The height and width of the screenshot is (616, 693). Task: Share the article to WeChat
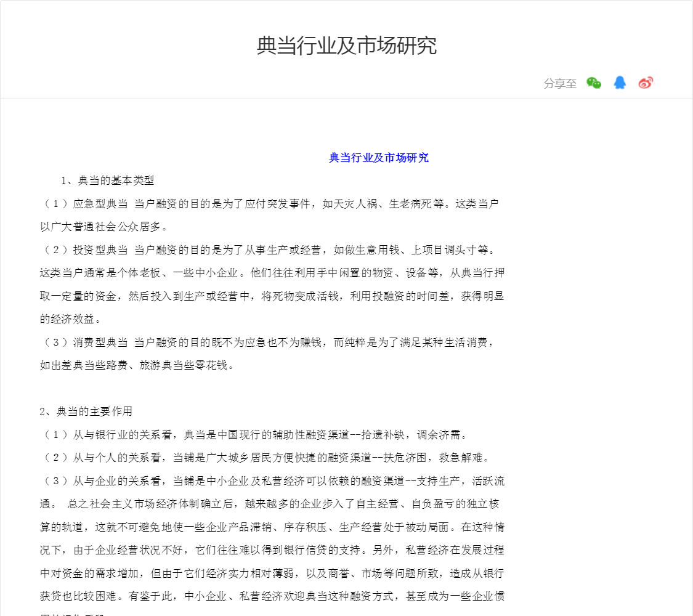click(x=594, y=83)
